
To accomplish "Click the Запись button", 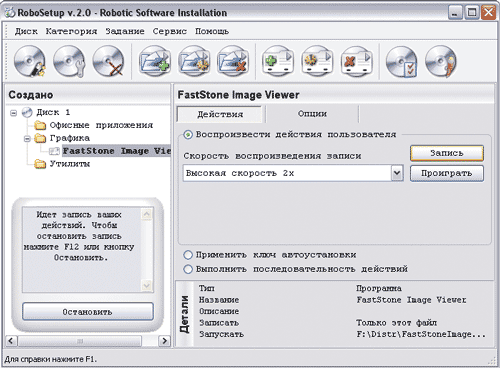I will (447, 153).
